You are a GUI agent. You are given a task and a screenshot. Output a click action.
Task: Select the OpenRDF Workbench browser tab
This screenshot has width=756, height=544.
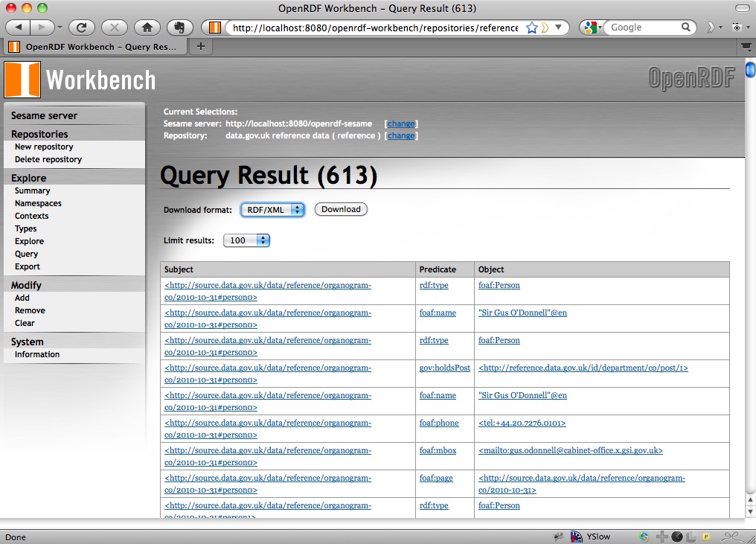[95, 47]
